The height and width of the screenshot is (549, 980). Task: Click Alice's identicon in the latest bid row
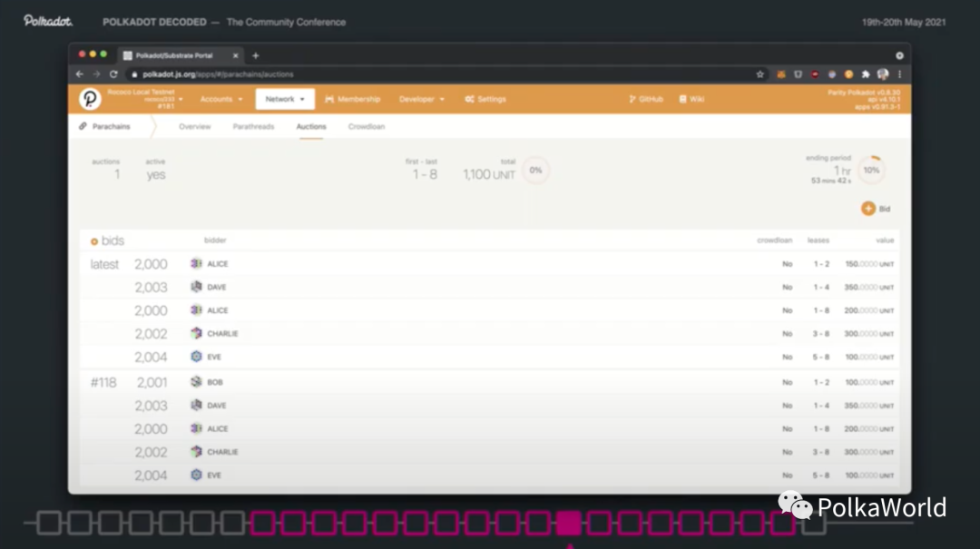tap(196, 264)
